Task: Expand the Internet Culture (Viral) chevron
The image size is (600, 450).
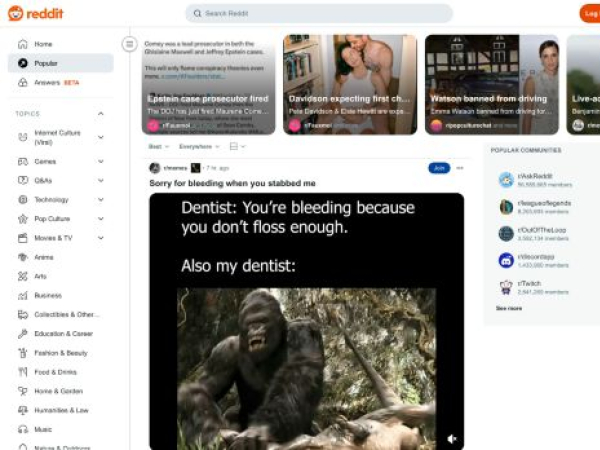Action: click(x=101, y=137)
